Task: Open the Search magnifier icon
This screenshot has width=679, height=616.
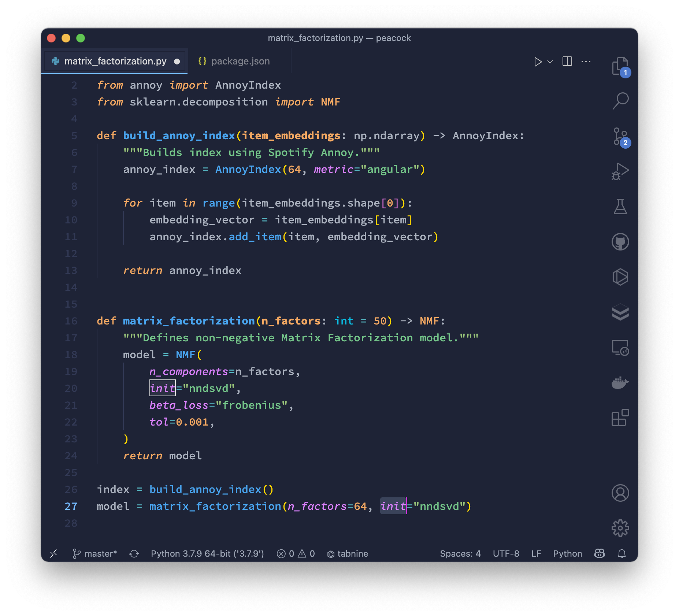Action: click(x=620, y=101)
